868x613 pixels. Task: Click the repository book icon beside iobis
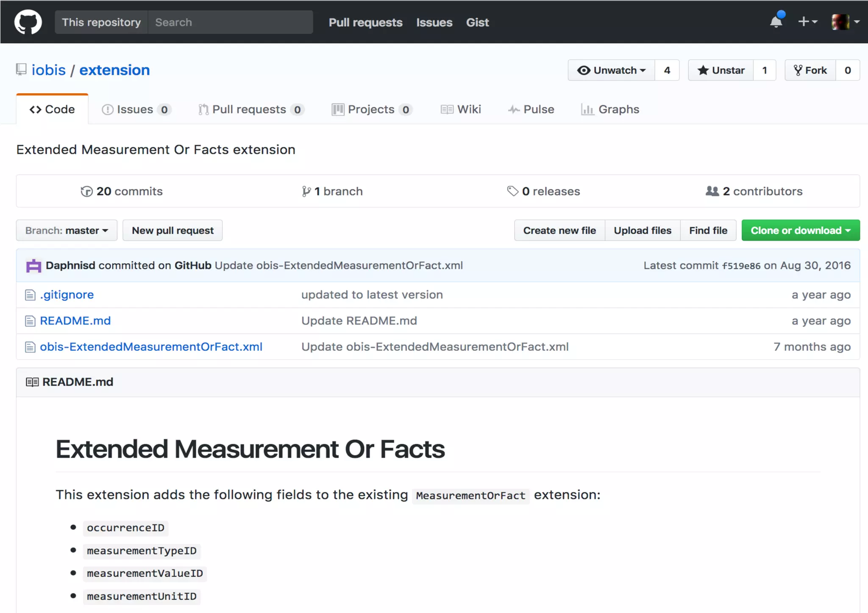21,69
